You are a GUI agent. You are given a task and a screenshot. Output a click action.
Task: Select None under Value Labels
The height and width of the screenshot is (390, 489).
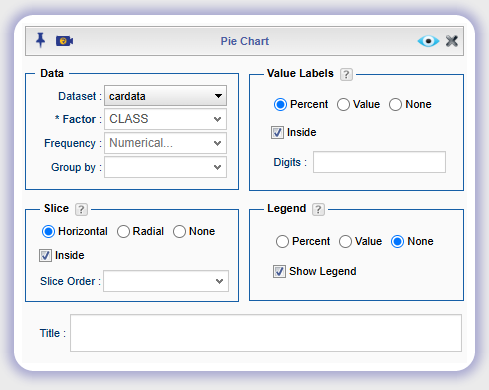click(x=395, y=104)
